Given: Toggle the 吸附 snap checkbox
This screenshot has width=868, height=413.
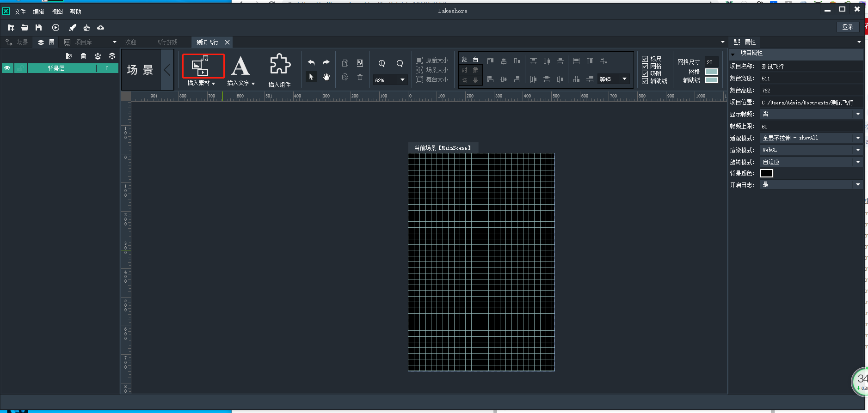Looking at the screenshot, I should (645, 73).
